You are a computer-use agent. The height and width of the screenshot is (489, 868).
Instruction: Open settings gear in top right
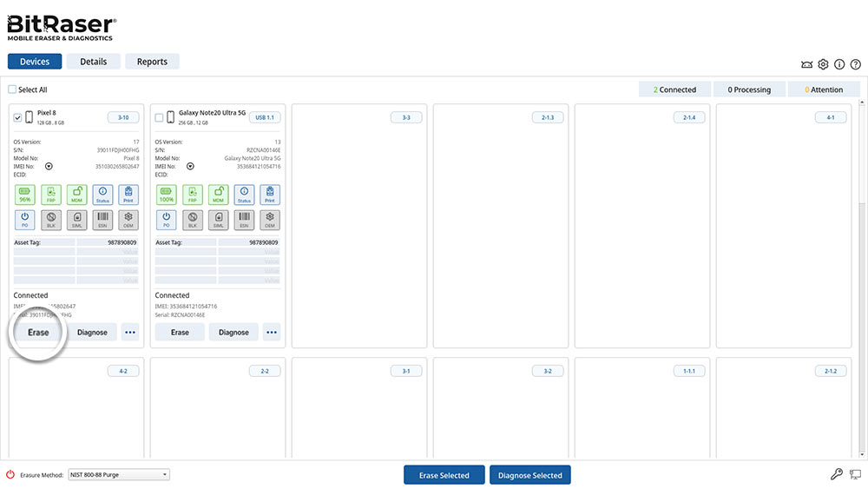point(823,64)
